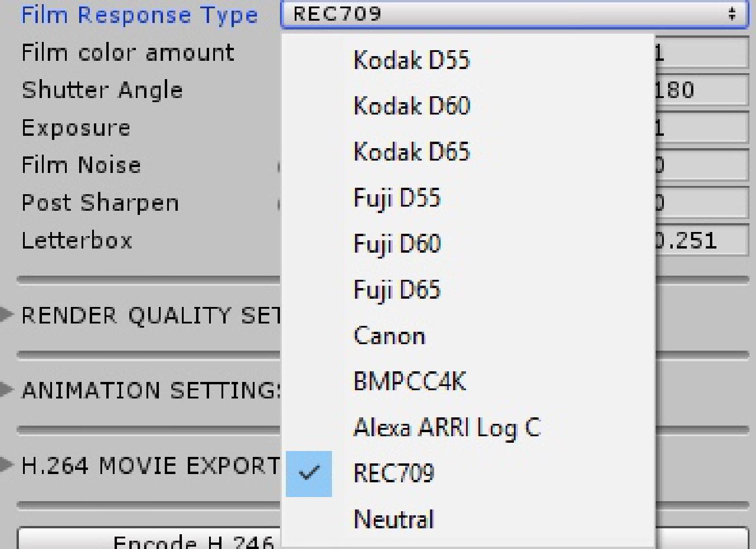Pick Fuji D65 from dropdown list
Screen dimensions: 756x549
click(468, 290)
